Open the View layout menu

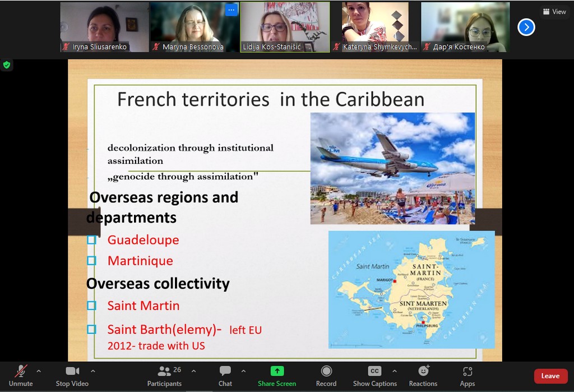coord(554,12)
